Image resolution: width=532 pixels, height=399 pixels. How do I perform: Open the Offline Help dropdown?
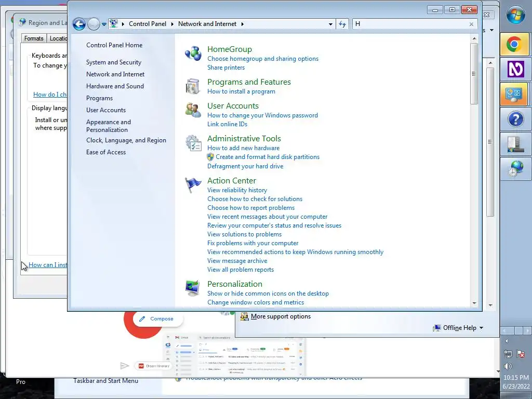tap(458, 328)
